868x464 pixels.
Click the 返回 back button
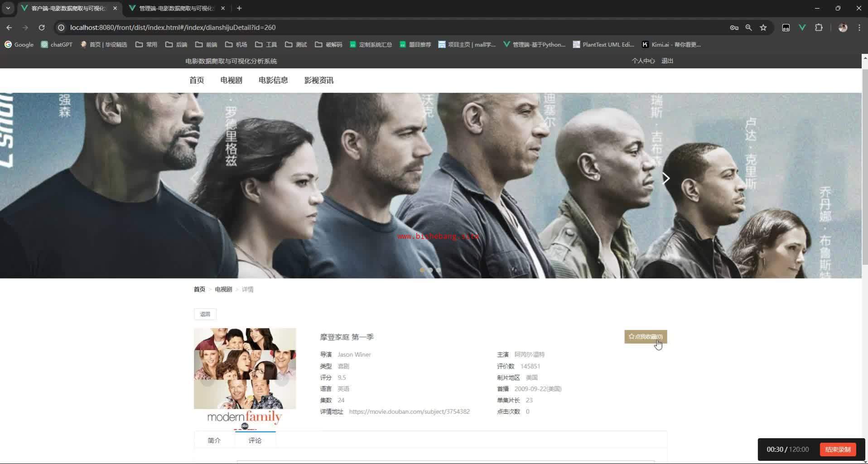point(205,314)
